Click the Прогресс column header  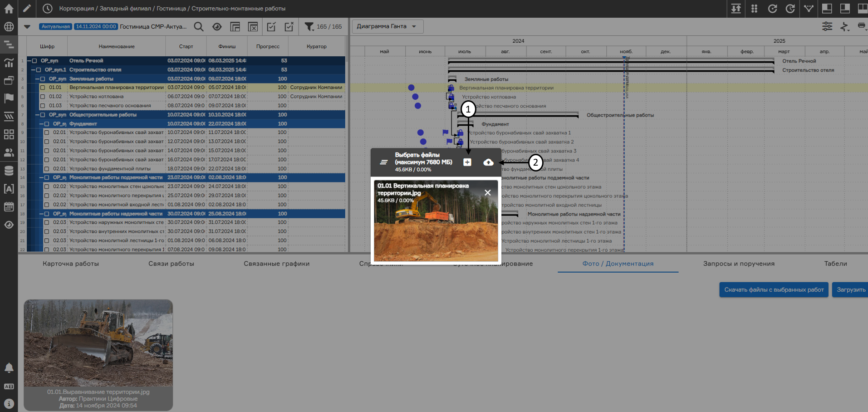point(268,46)
